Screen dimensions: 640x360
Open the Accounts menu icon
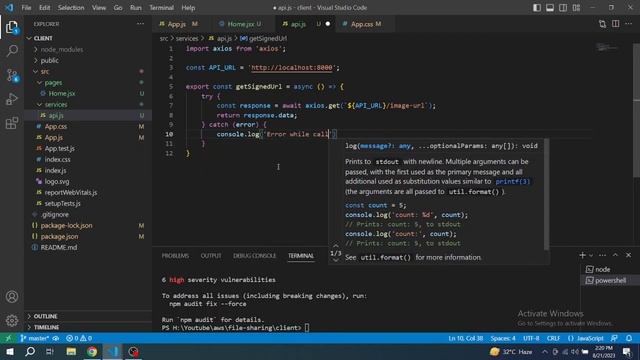point(12,297)
